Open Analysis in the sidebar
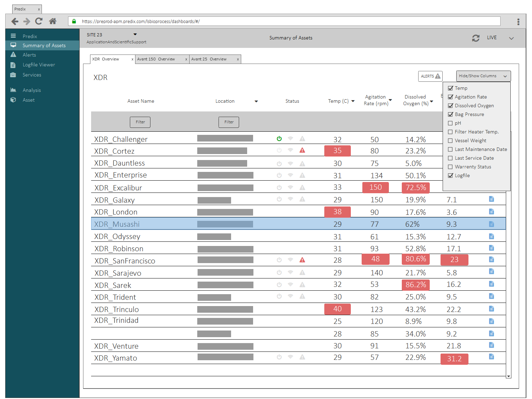Image resolution: width=532 pixels, height=399 pixels. click(32, 90)
